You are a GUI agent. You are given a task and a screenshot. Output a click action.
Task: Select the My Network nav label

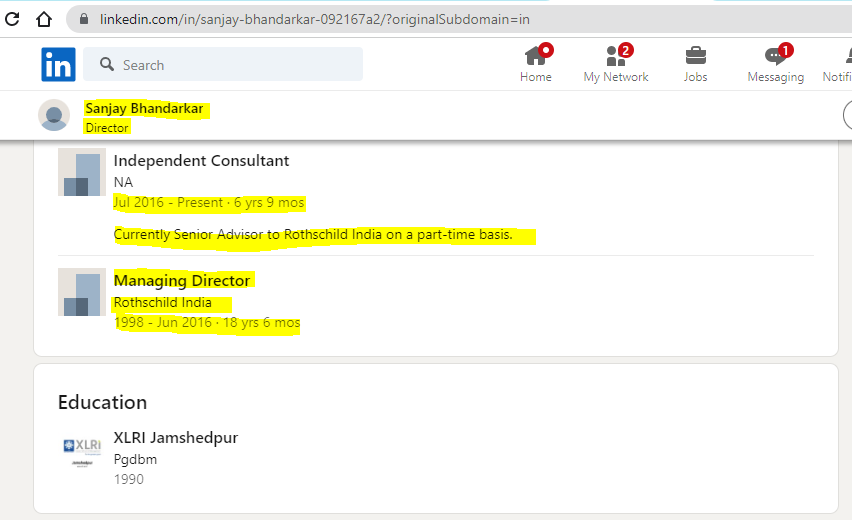tap(616, 77)
